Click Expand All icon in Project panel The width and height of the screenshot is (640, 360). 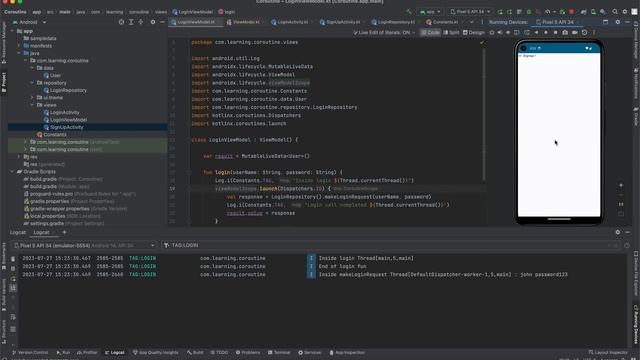point(131,22)
